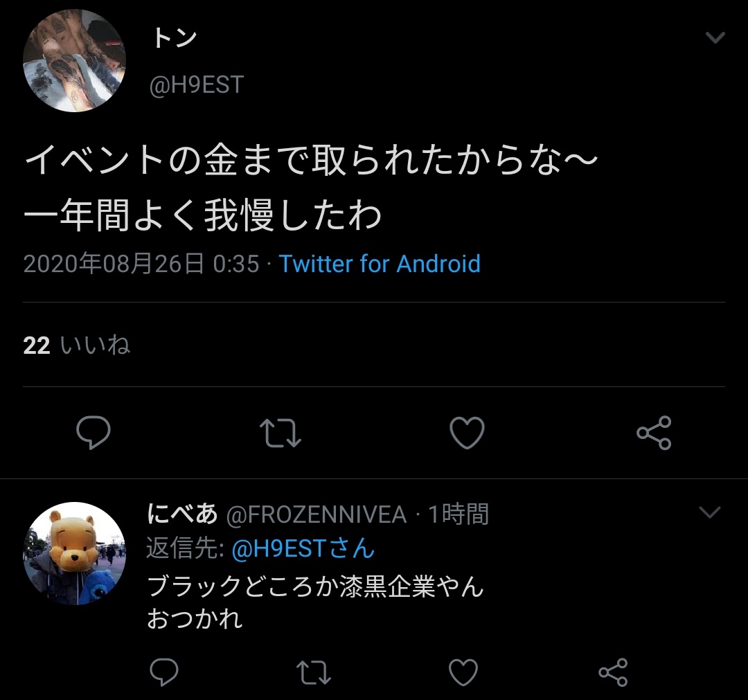This screenshot has height=700, width=748.
Task: Open トン's profile picture
Action: pos(74,60)
